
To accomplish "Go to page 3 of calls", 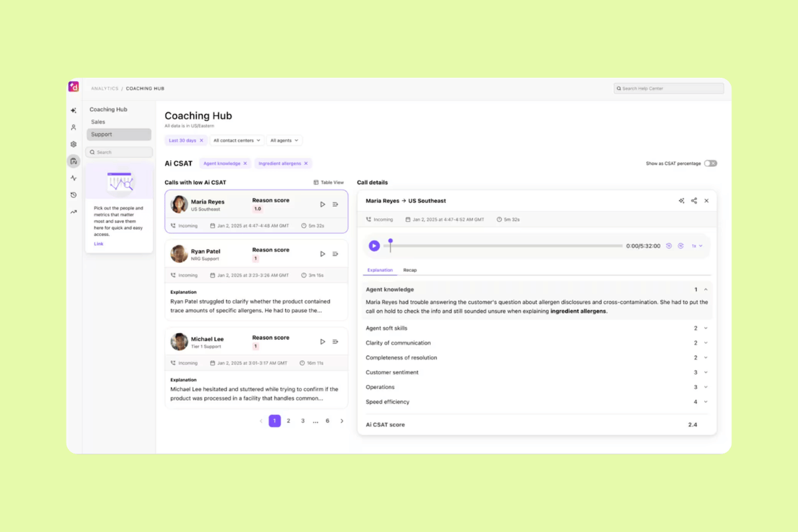I will click(303, 421).
